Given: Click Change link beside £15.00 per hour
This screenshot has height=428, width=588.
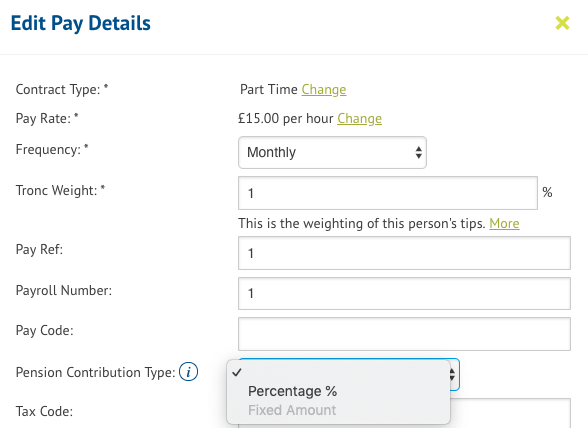Looking at the screenshot, I should [359, 119].
